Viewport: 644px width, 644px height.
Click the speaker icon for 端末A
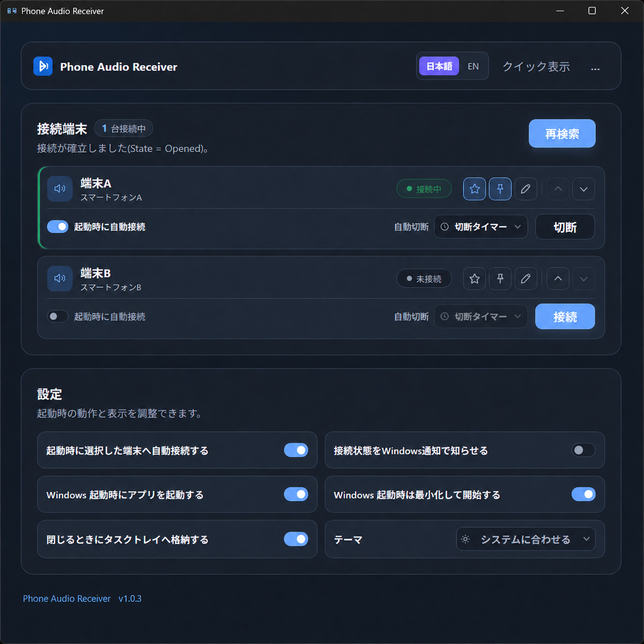tap(60, 189)
